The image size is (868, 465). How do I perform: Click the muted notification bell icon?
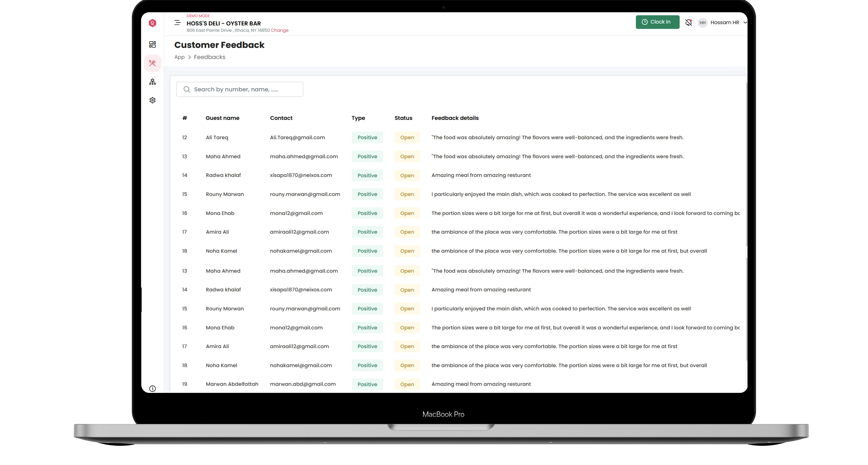(688, 23)
